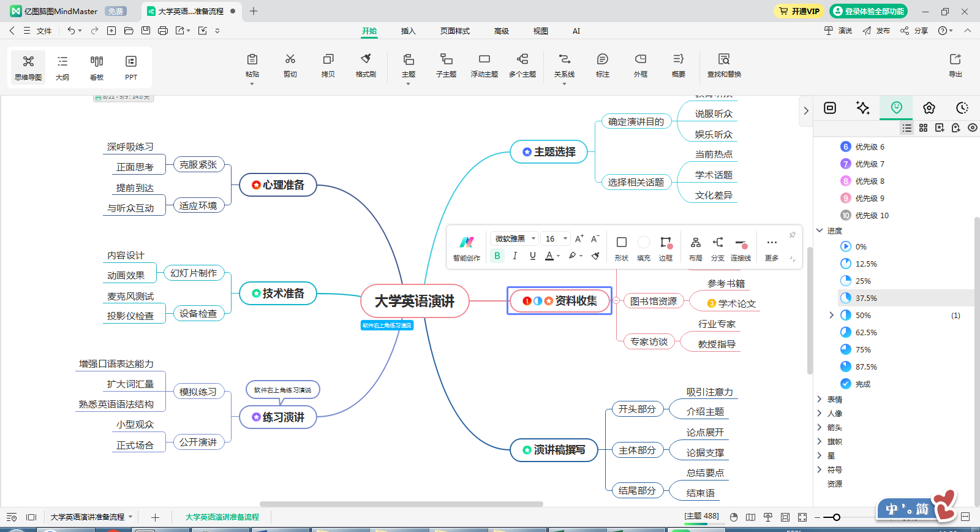Expand the 表情 (emoji) section

(x=820, y=399)
